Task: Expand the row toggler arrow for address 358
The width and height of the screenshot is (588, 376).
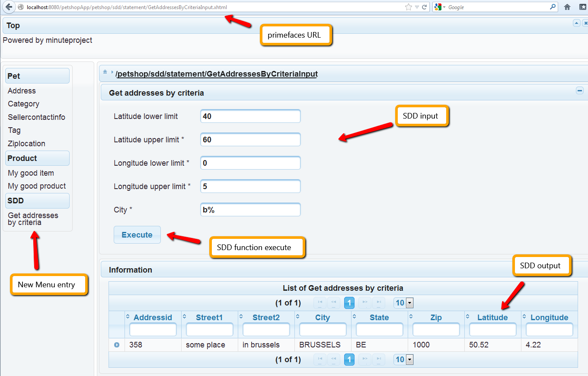Action: coord(117,345)
